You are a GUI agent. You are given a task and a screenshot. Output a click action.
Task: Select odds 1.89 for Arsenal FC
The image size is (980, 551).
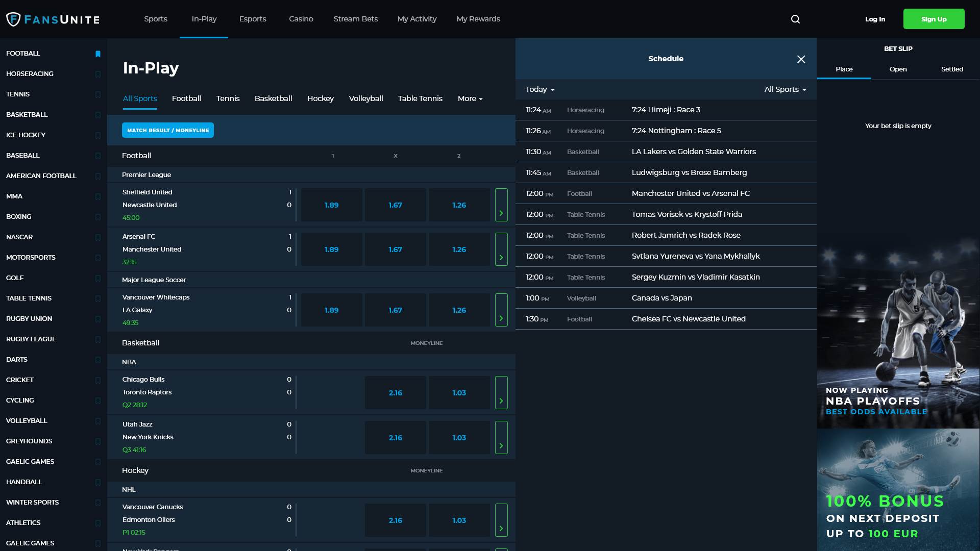pos(331,249)
